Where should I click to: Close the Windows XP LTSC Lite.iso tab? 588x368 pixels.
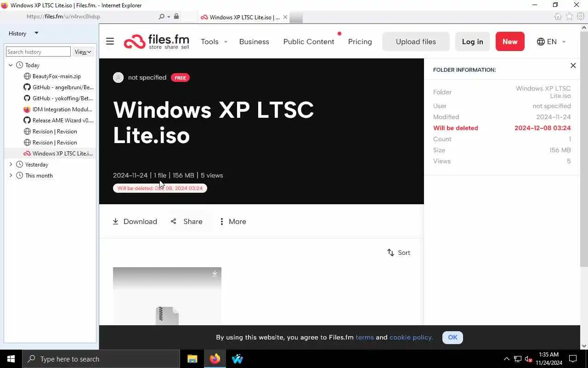click(x=285, y=17)
